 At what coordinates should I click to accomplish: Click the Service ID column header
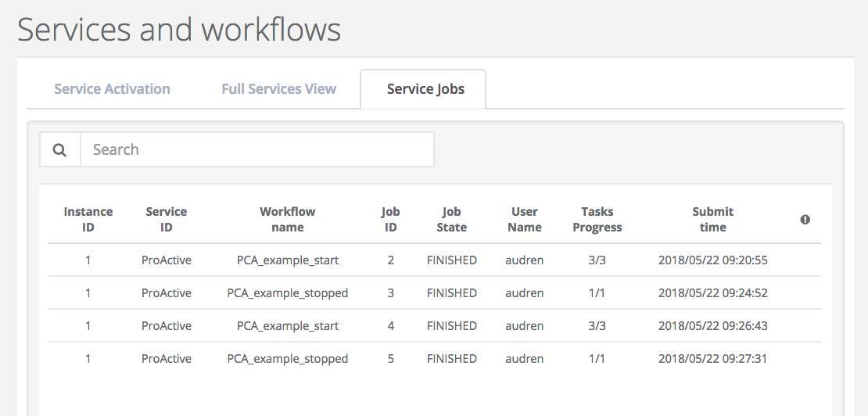coord(166,220)
